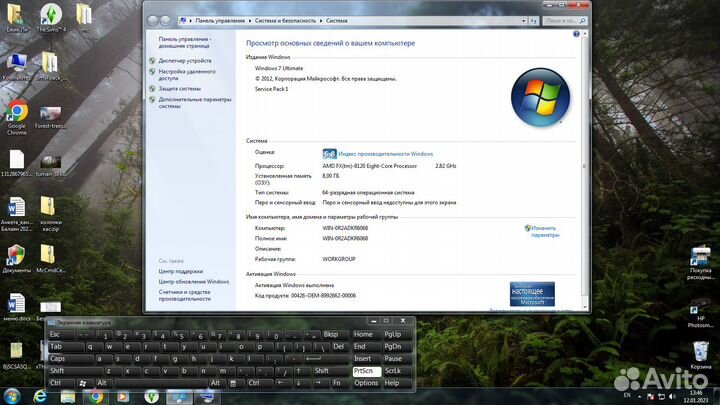Click Система и безопасность breadcrumb
The width and height of the screenshot is (720, 405).
click(x=285, y=21)
